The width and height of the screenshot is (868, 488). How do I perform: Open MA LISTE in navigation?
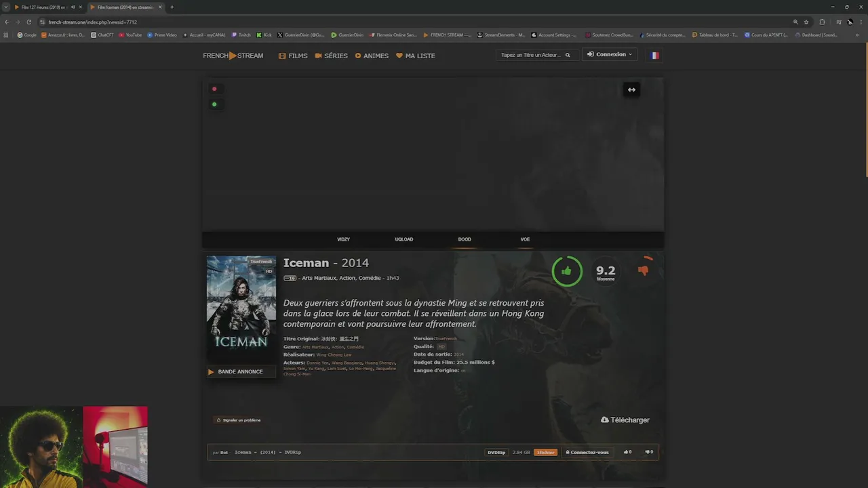point(416,56)
